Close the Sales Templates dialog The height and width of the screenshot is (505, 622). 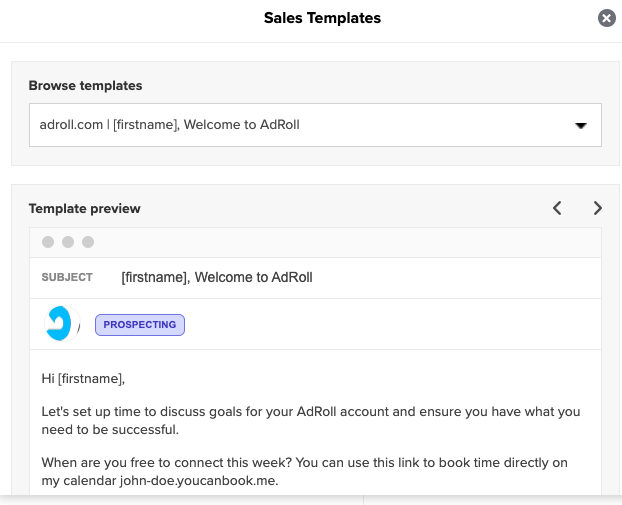pyautogui.click(x=607, y=18)
